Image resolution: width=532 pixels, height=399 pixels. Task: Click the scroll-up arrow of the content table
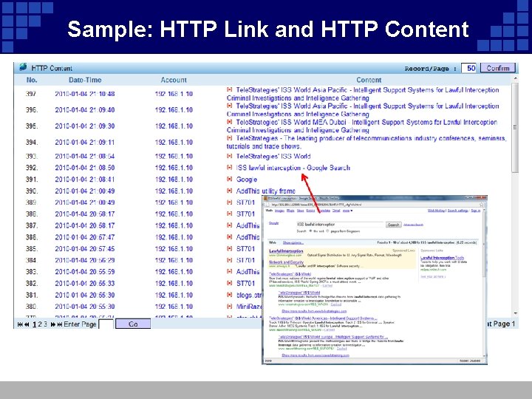[x=516, y=79]
